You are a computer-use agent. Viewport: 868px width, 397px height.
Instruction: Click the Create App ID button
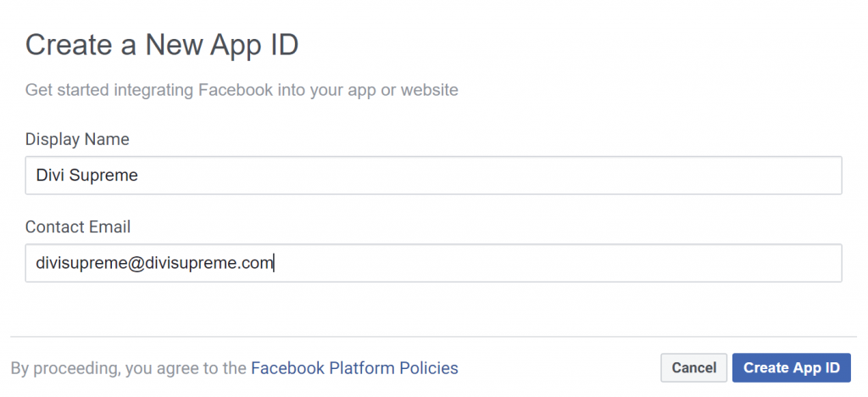point(791,367)
